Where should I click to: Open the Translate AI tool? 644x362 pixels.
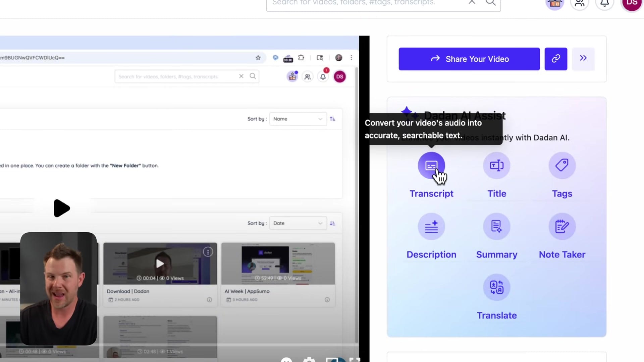[x=497, y=288]
